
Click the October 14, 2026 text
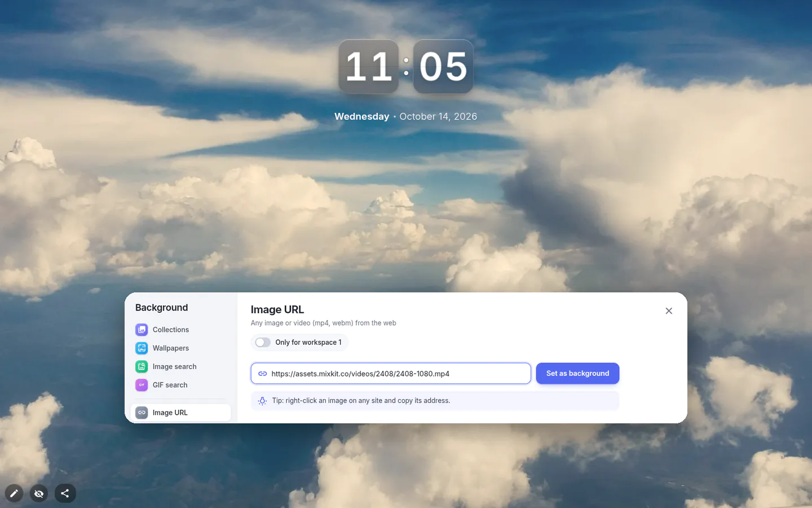coord(438,116)
